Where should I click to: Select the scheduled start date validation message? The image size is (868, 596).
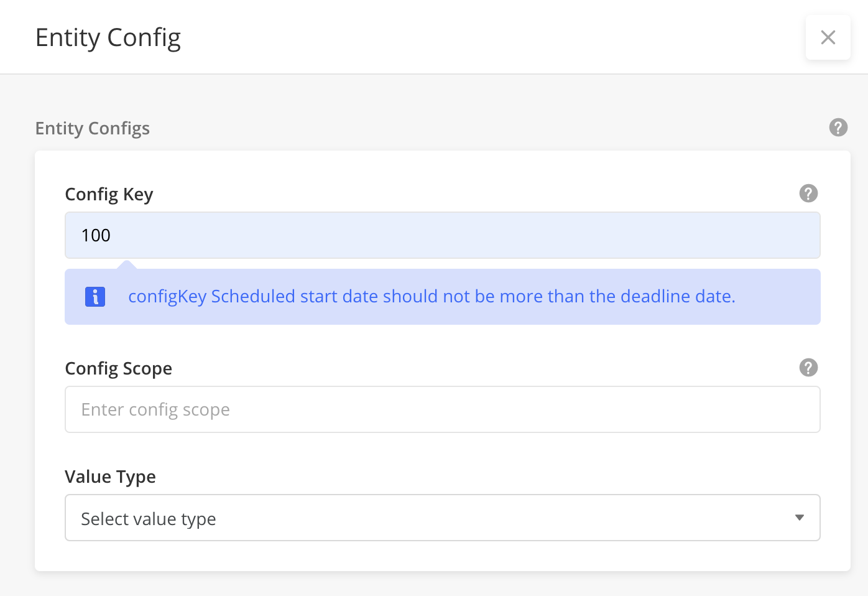tap(432, 296)
